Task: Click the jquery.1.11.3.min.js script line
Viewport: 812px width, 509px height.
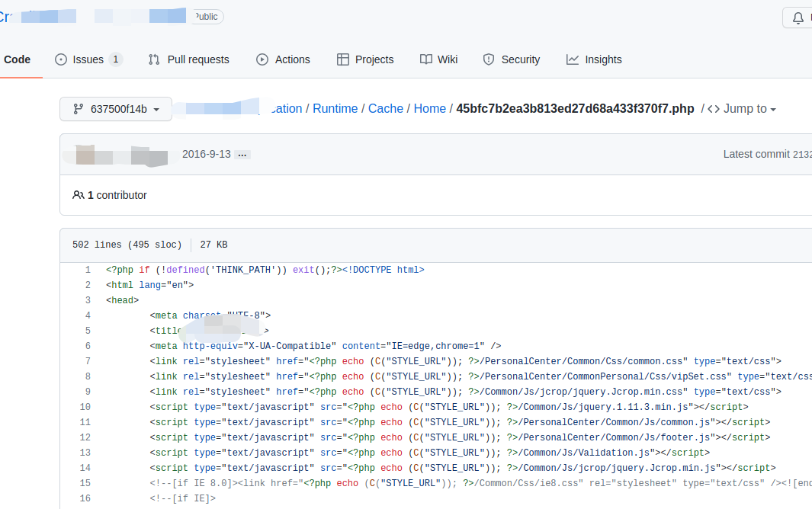Action: click(x=449, y=407)
